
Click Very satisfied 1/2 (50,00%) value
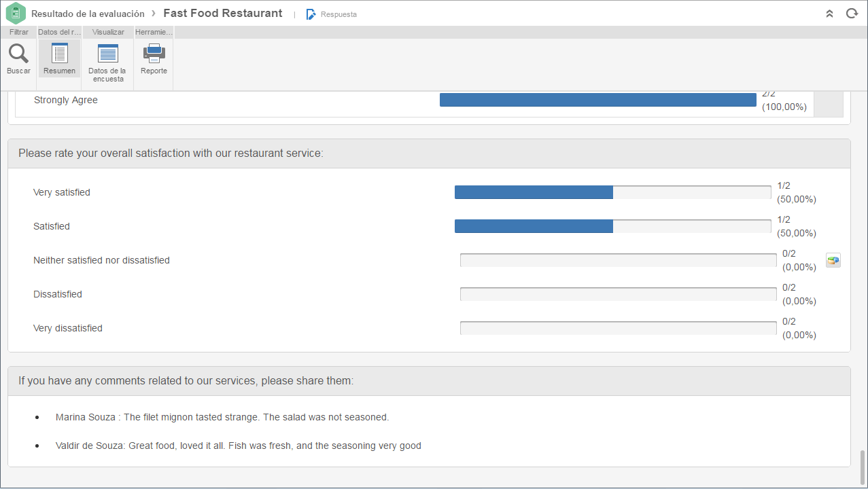coord(797,192)
